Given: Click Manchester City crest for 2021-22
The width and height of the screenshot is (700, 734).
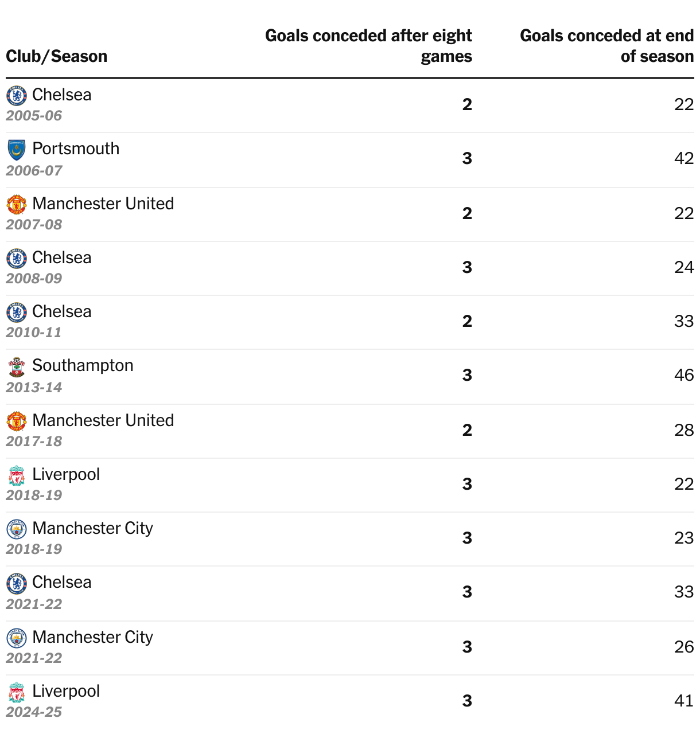Looking at the screenshot, I should point(17,638).
